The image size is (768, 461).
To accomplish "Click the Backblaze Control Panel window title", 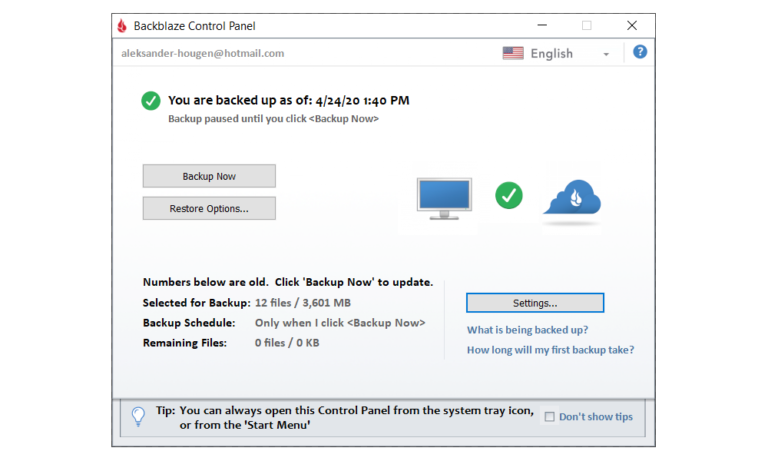I will click(194, 26).
